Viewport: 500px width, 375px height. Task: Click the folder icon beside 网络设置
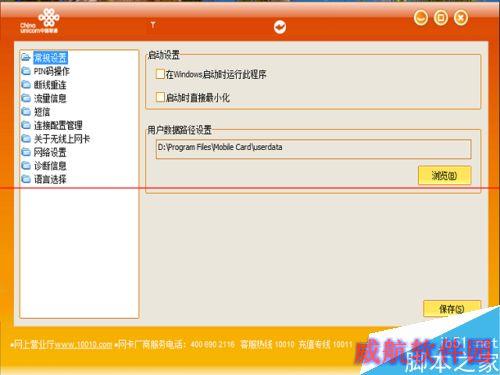click(x=26, y=152)
